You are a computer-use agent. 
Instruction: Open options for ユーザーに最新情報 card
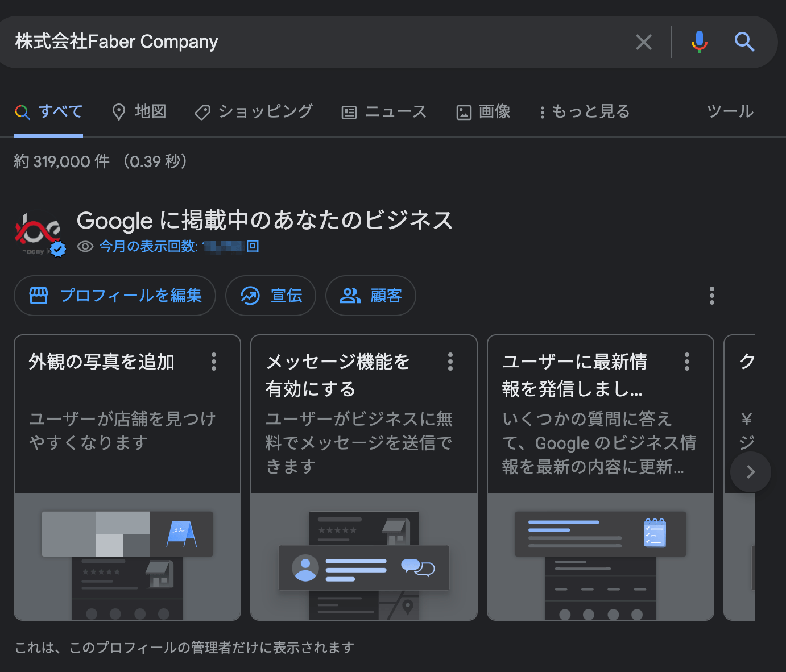click(x=687, y=362)
